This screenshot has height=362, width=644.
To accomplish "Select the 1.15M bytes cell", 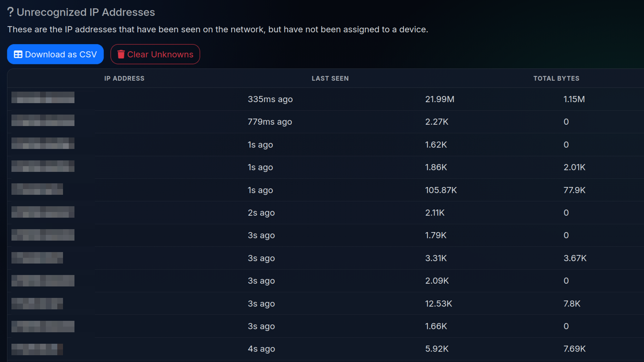I will tap(574, 99).
